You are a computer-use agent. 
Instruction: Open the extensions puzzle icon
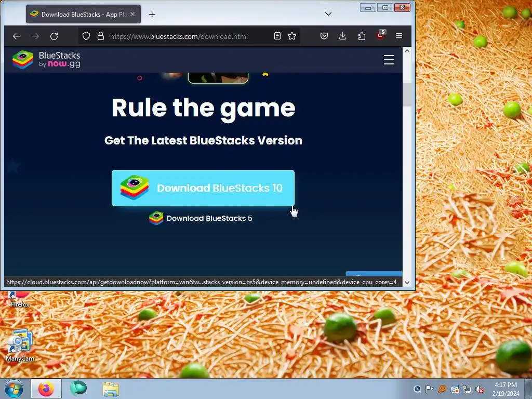362,36
